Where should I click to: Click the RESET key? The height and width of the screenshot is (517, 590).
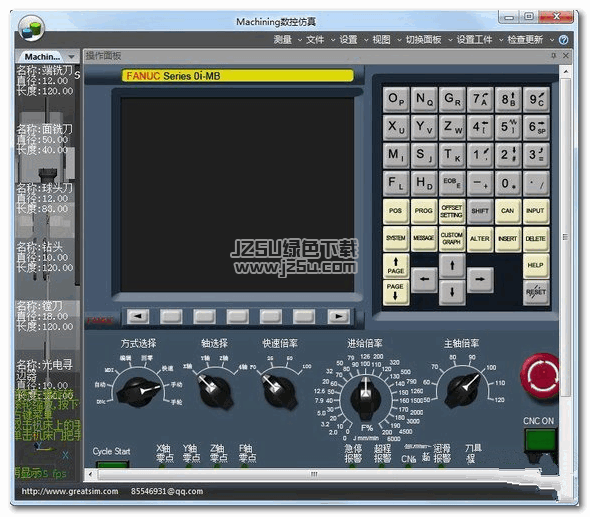click(536, 292)
